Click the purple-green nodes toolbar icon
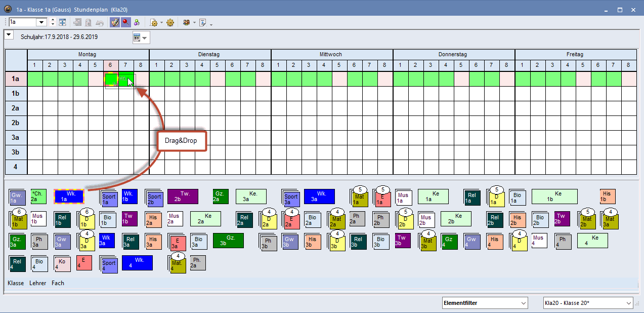This screenshot has width=644, height=313. pos(137,22)
